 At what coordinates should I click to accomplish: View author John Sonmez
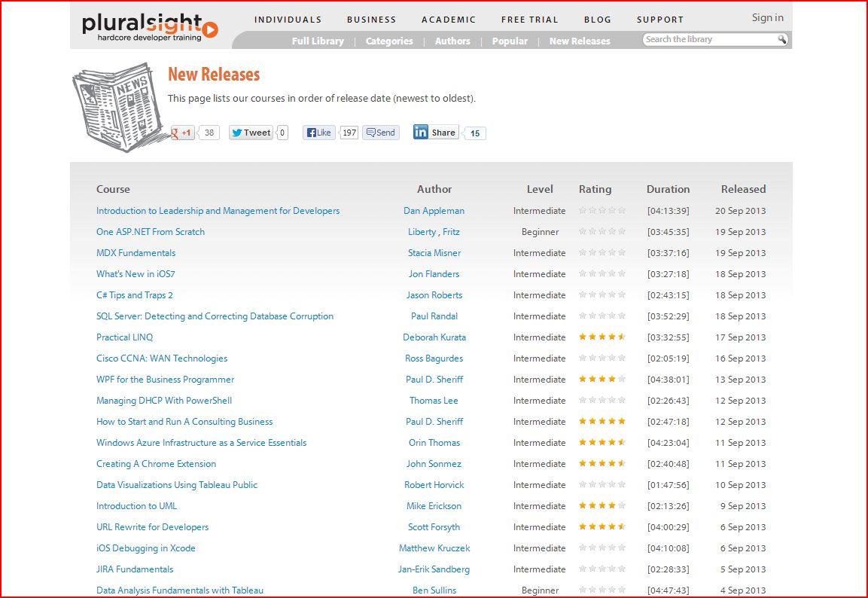pos(434,463)
